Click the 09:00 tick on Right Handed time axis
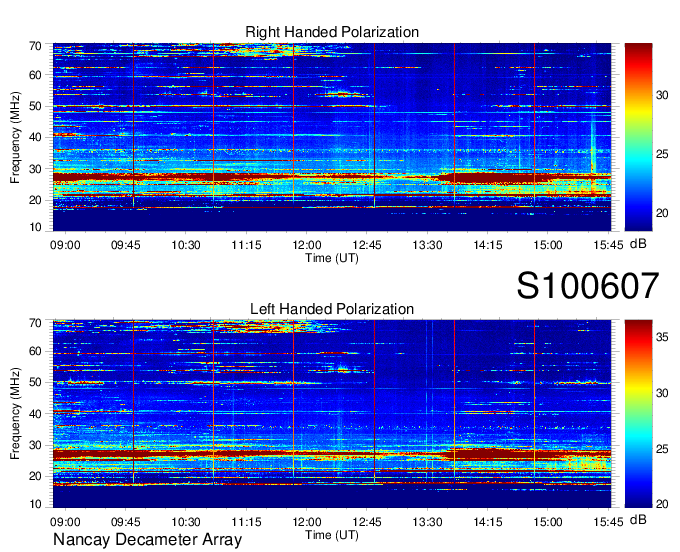This screenshot has height=552, width=680. click(65, 245)
